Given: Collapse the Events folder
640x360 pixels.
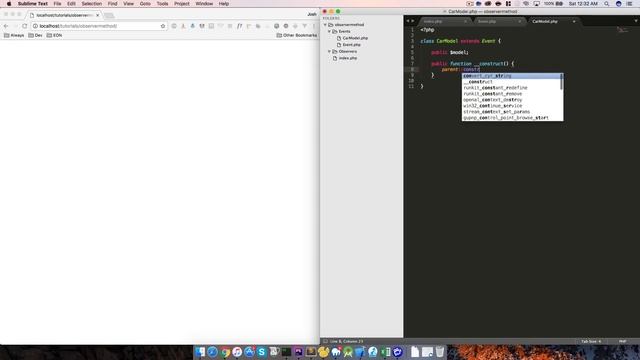Looking at the screenshot, I should tap(329, 31).
